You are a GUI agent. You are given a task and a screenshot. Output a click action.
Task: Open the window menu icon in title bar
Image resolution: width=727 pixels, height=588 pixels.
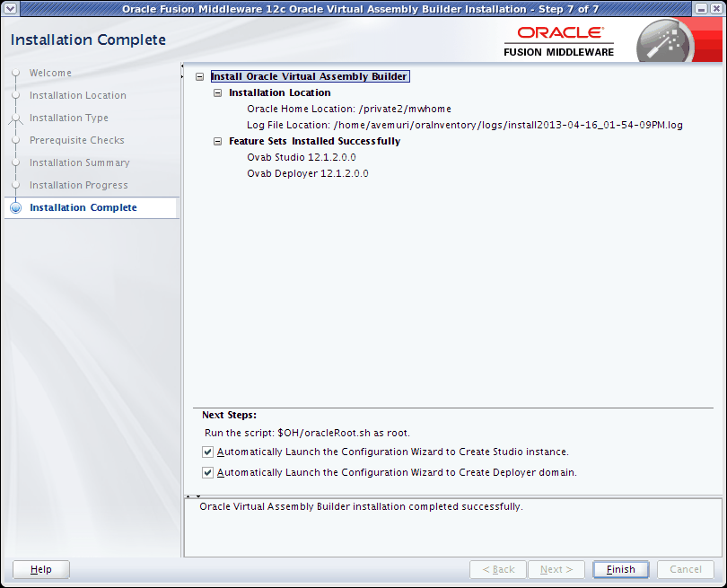(10, 8)
